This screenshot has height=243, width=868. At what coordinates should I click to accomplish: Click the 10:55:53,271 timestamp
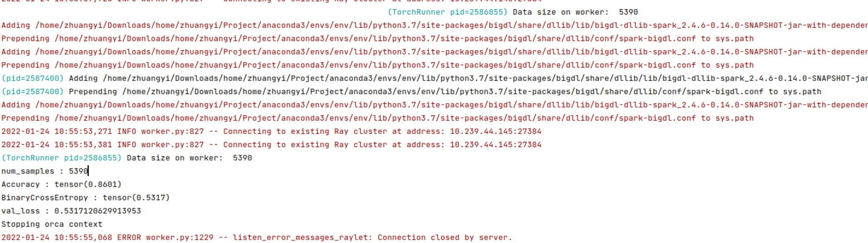83,131
